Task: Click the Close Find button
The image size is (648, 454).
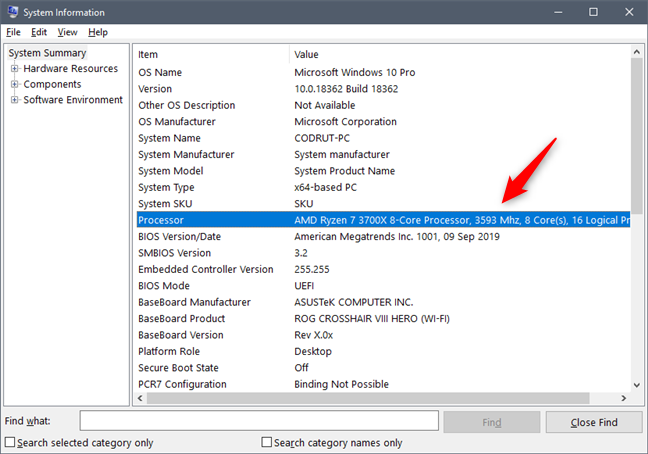Action: click(x=594, y=422)
